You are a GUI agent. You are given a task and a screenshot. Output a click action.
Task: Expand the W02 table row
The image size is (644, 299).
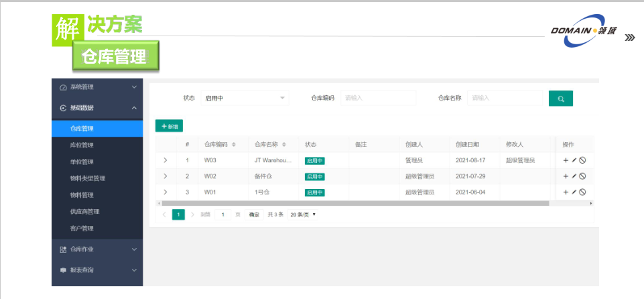click(x=165, y=176)
